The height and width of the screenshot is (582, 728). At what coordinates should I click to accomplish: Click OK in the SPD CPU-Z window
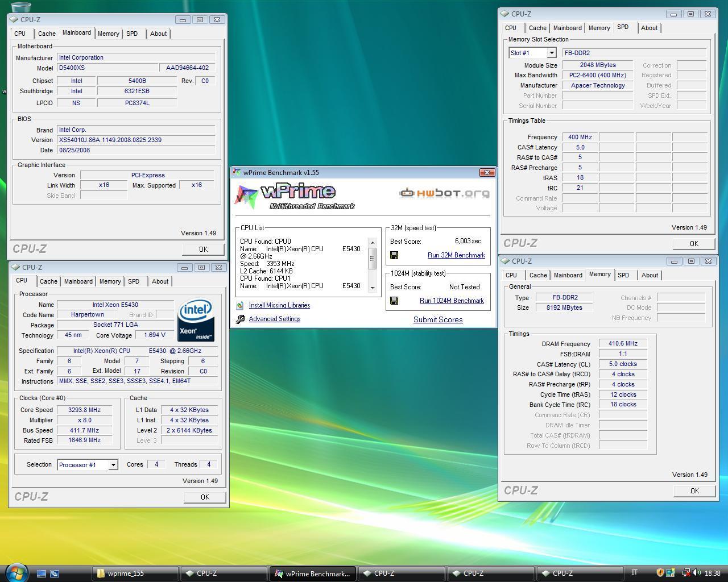694,243
